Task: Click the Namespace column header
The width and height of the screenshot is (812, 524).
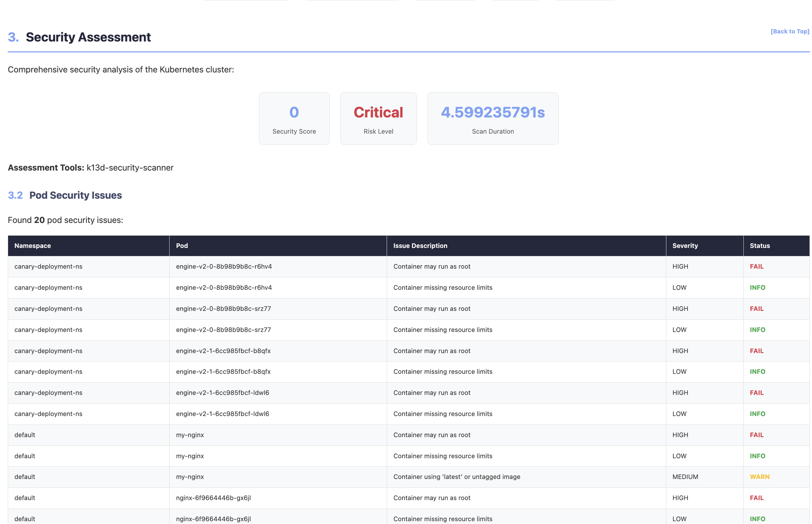Action: point(32,246)
